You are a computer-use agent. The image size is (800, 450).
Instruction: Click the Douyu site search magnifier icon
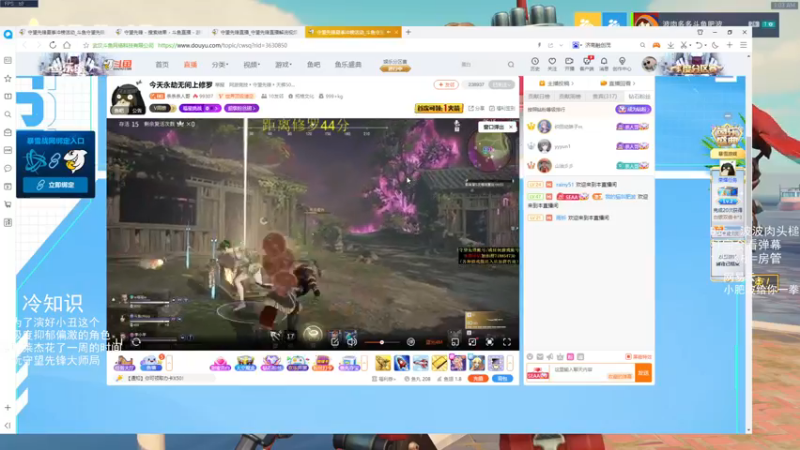click(x=511, y=65)
